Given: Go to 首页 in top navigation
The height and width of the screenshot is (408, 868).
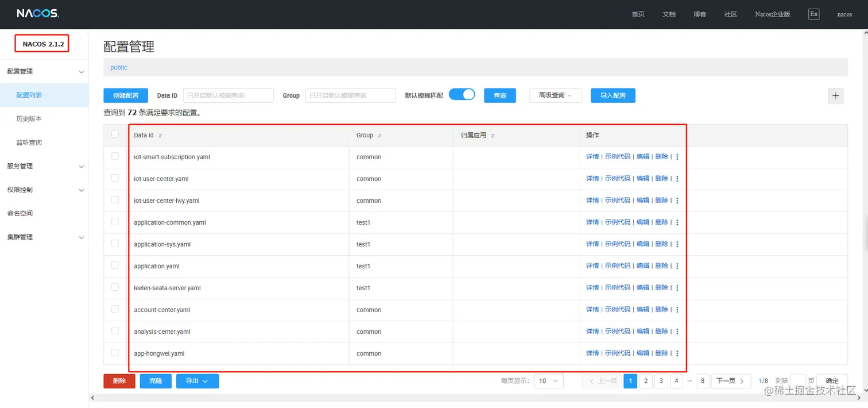Looking at the screenshot, I should [x=638, y=14].
